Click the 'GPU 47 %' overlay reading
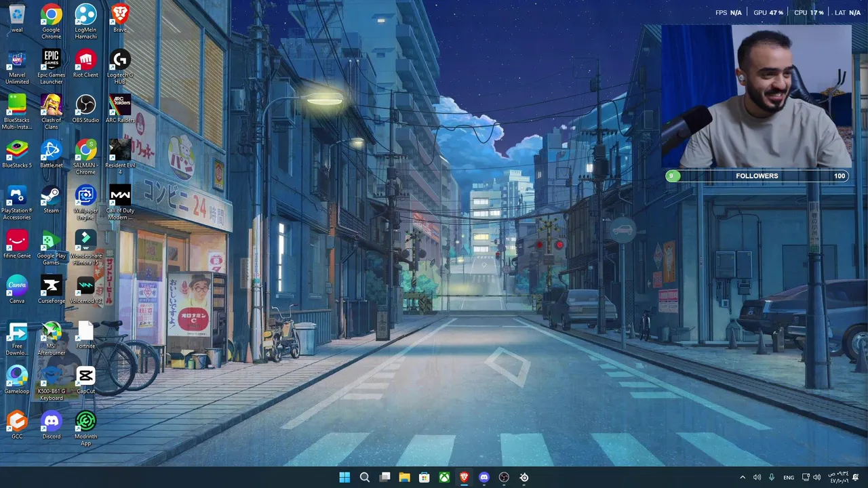Screen dimensions: 868x488 [x=768, y=13]
